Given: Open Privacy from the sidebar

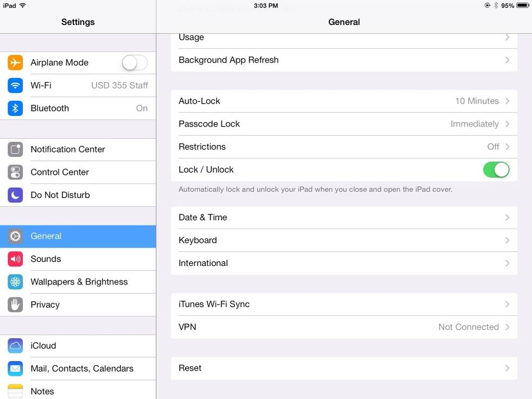Looking at the screenshot, I should (x=78, y=305).
